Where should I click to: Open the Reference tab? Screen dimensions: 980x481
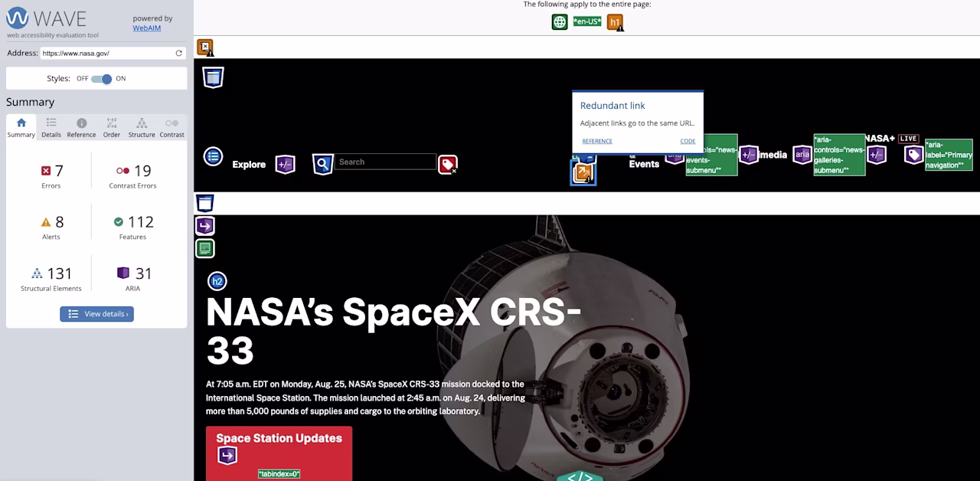[x=81, y=127]
